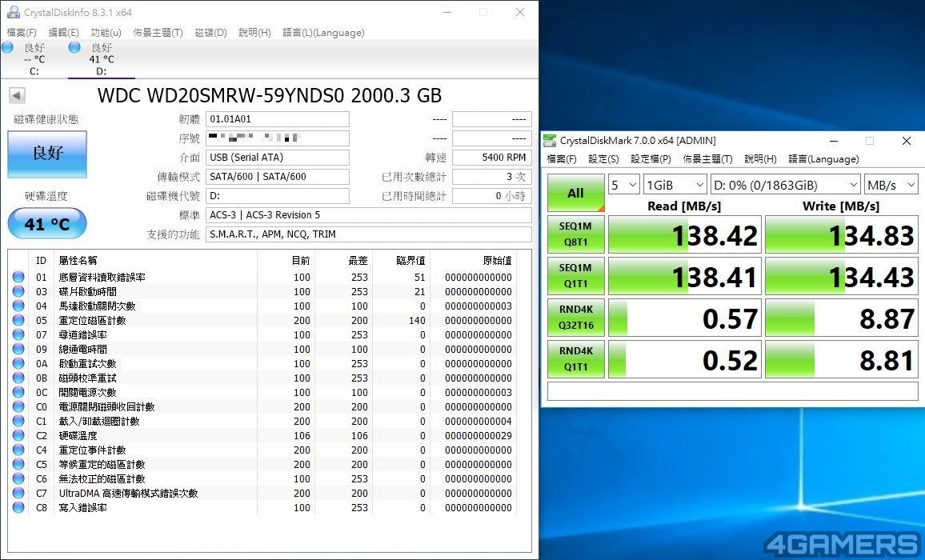Image resolution: width=925 pixels, height=560 pixels.
Task: Click status orb for attribute 04 row
Action: pos(18,306)
